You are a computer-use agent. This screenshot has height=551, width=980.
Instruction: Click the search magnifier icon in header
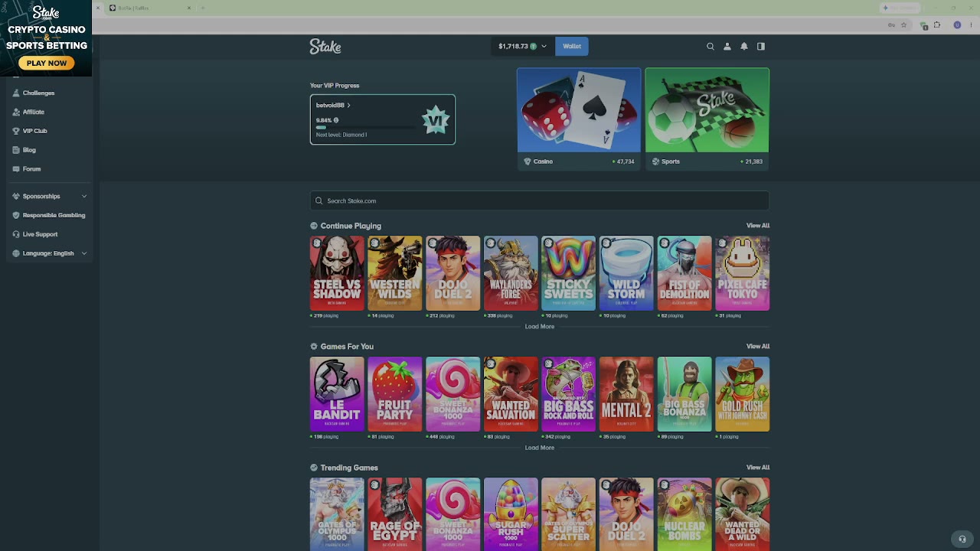pyautogui.click(x=710, y=47)
